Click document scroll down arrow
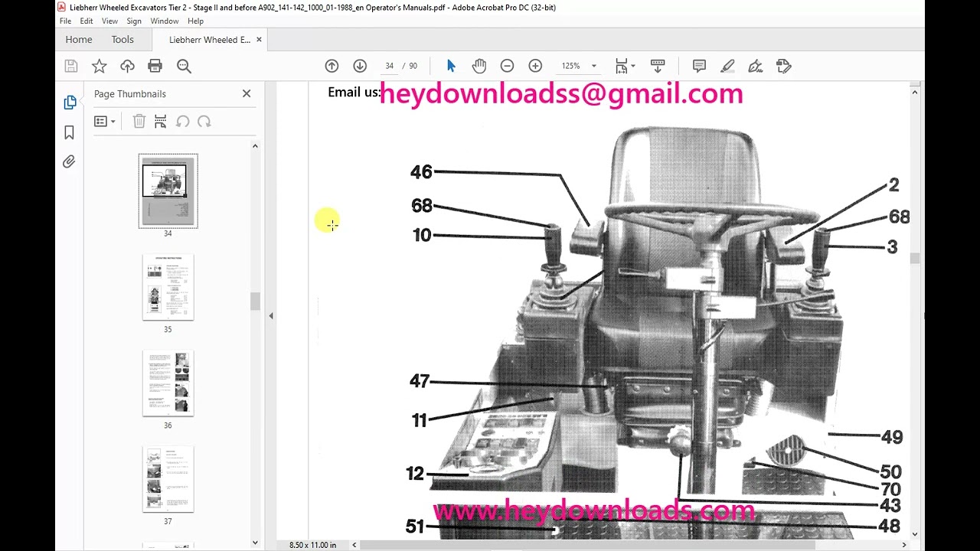 coord(914,534)
